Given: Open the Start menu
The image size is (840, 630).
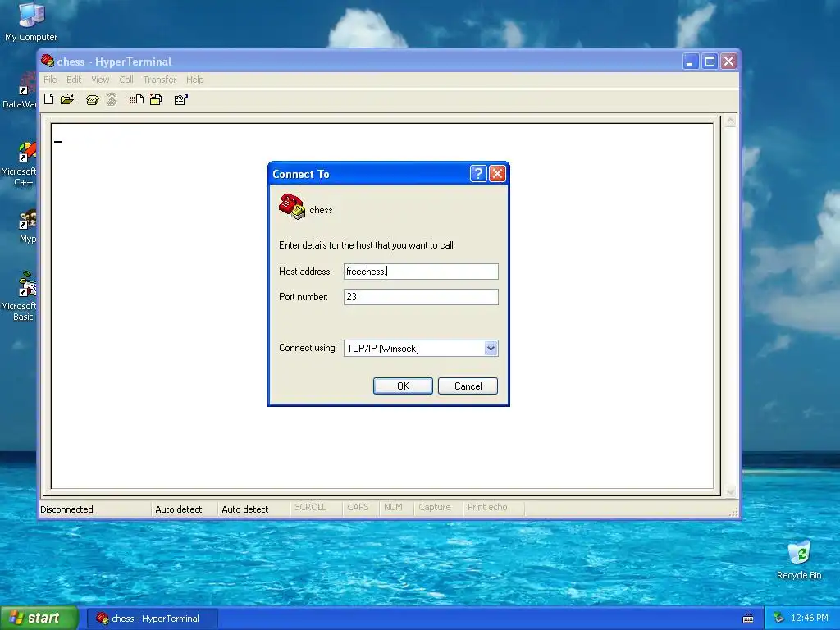Looking at the screenshot, I should pyautogui.click(x=39, y=619).
